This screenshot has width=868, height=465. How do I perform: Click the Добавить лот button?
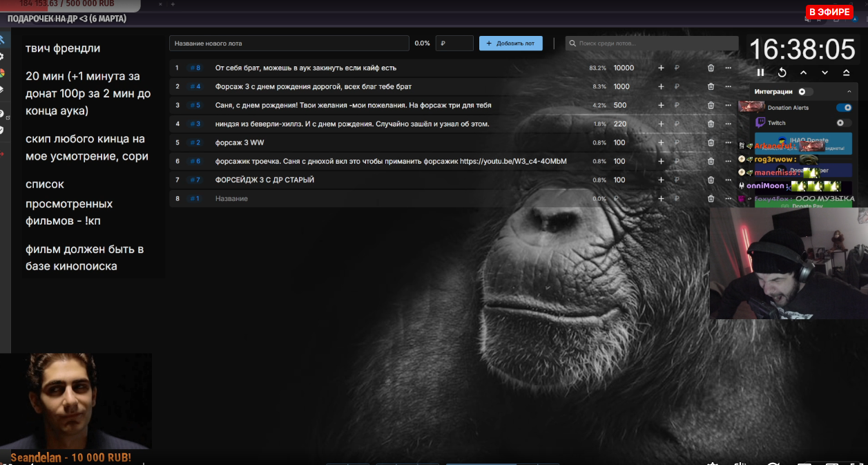tap(511, 44)
